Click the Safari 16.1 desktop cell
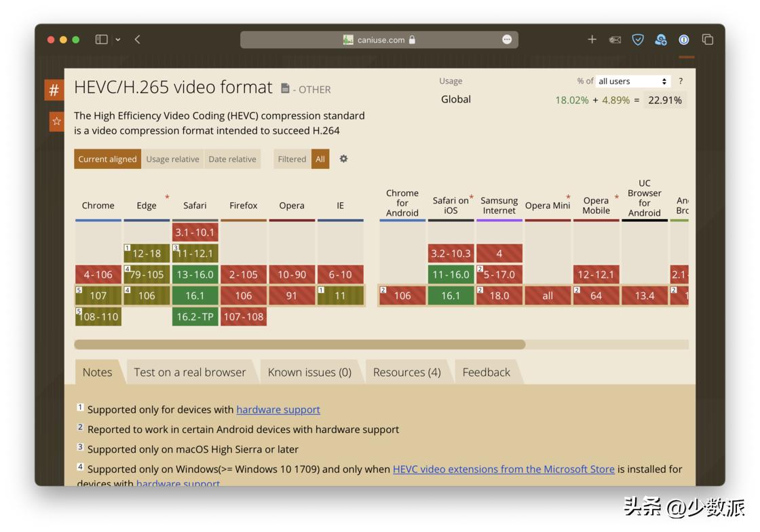This screenshot has width=760, height=532. (x=195, y=296)
